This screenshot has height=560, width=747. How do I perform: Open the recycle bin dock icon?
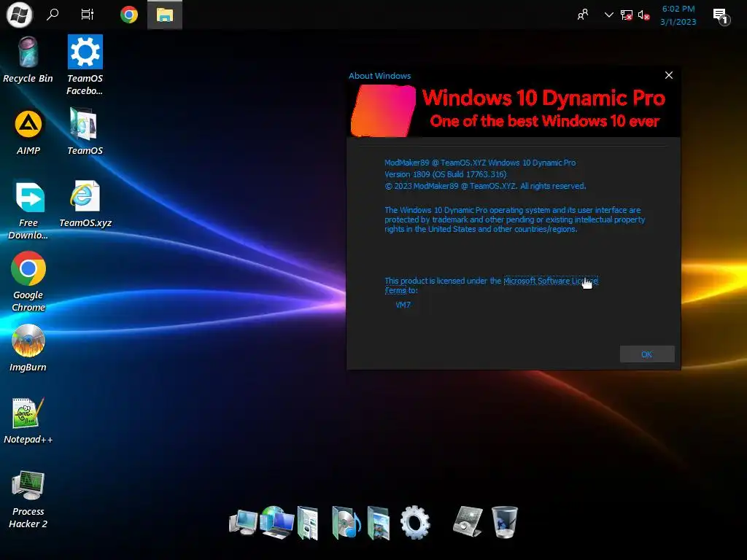click(x=504, y=522)
